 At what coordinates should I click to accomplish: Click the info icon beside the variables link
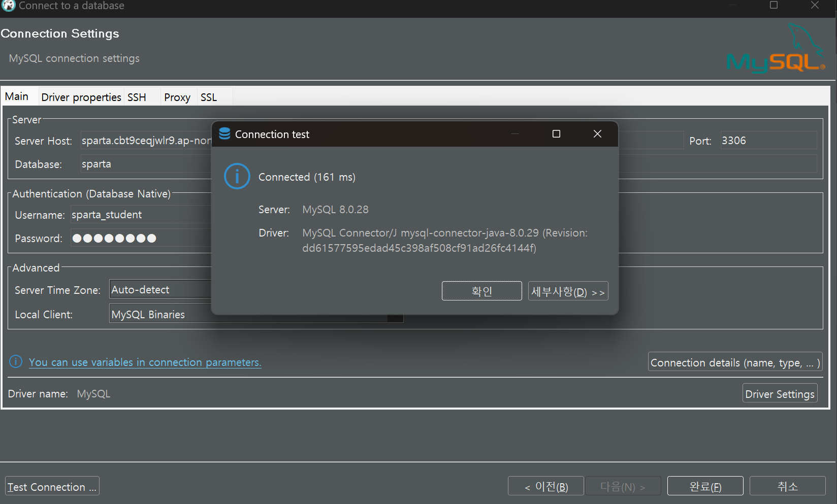[16, 361]
